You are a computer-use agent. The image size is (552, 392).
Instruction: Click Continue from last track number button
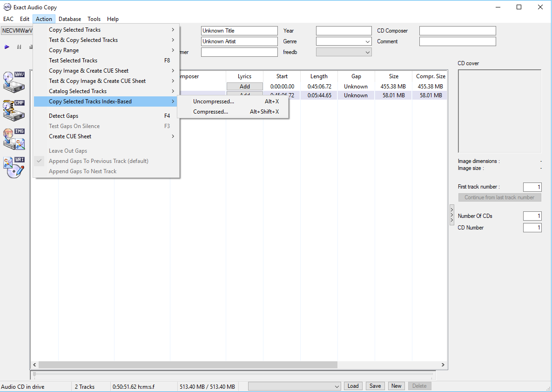(499, 197)
